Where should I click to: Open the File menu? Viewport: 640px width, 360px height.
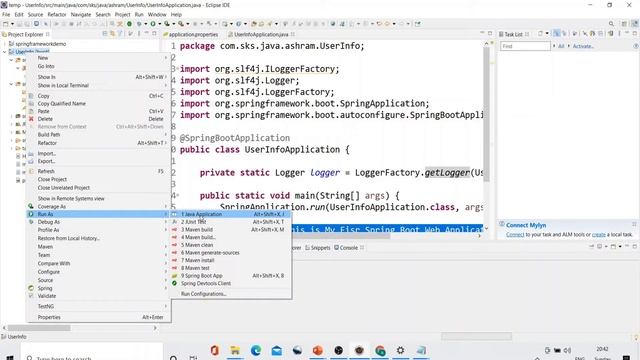coord(6,14)
